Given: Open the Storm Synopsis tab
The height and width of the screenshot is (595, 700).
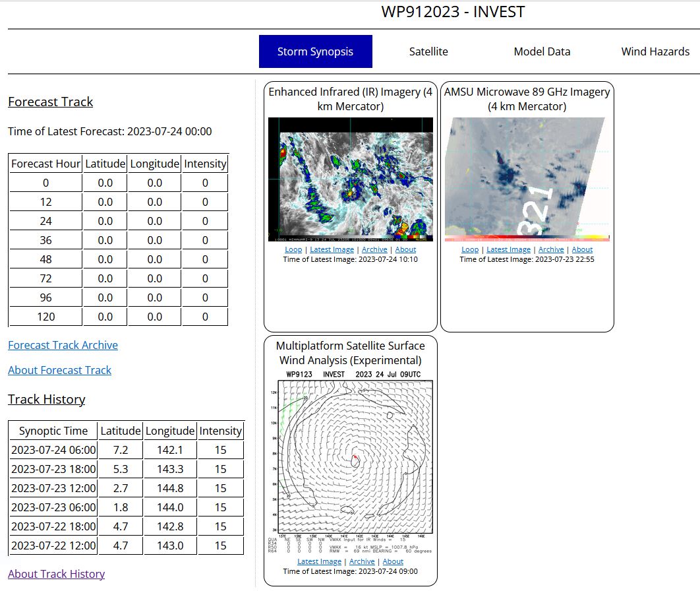Looking at the screenshot, I should 315,51.
